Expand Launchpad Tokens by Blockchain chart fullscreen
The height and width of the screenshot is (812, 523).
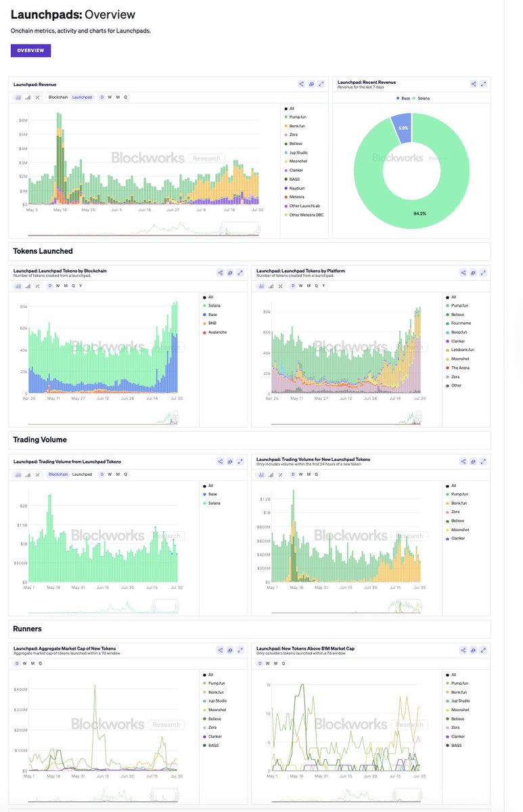click(x=240, y=273)
